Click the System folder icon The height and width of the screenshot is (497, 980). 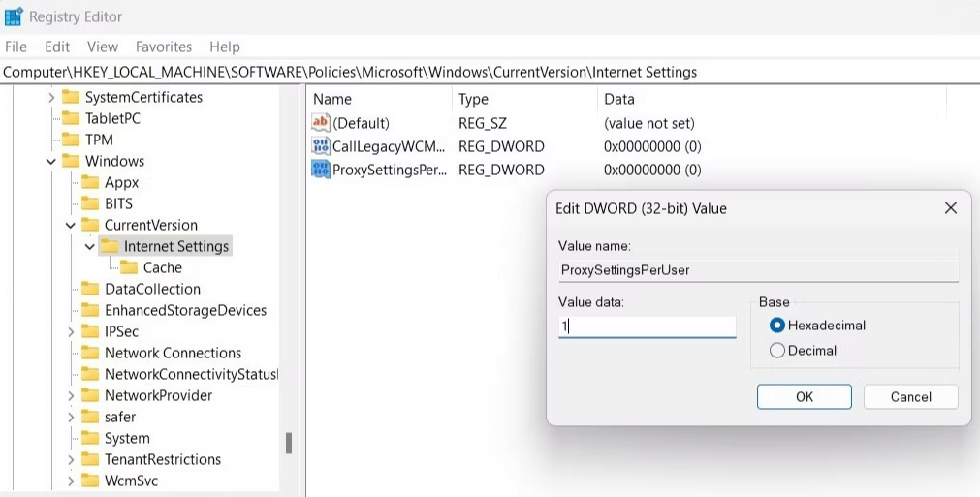[90, 438]
